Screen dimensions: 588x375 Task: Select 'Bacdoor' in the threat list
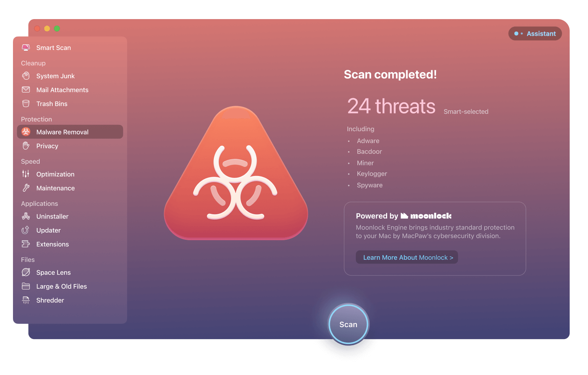[x=369, y=152]
